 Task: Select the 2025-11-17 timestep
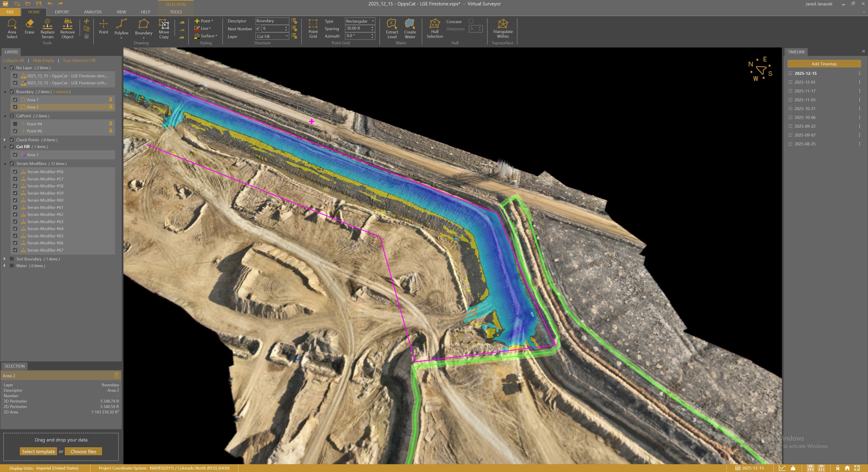point(805,91)
